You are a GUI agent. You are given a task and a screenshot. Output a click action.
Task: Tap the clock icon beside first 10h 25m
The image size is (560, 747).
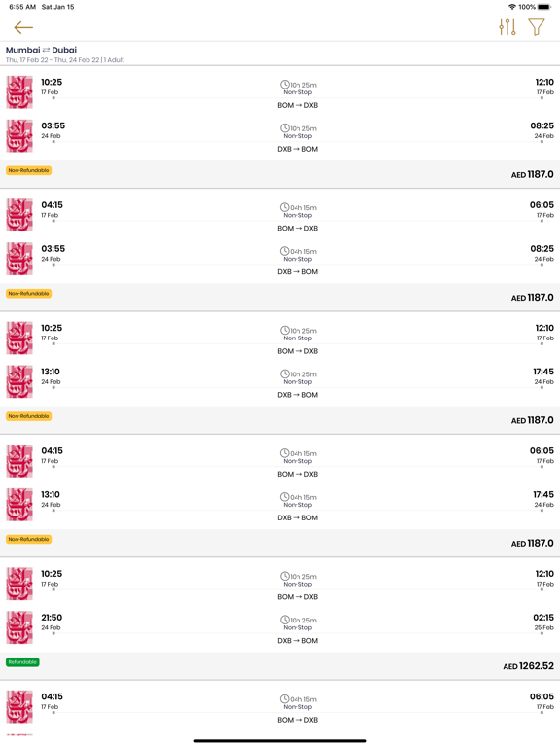284,85
